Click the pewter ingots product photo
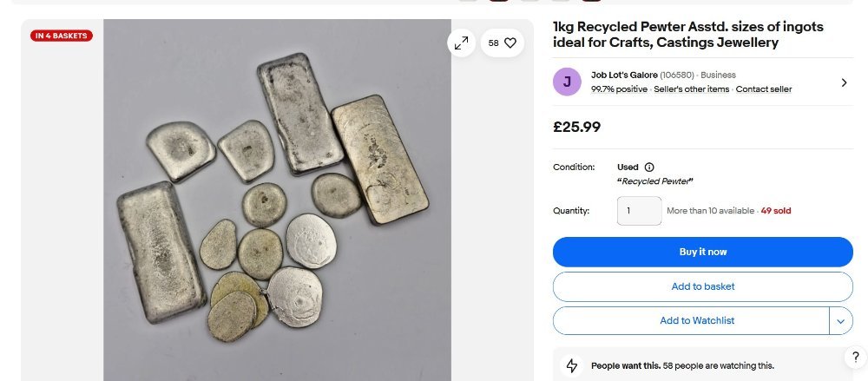 pyautogui.click(x=277, y=200)
